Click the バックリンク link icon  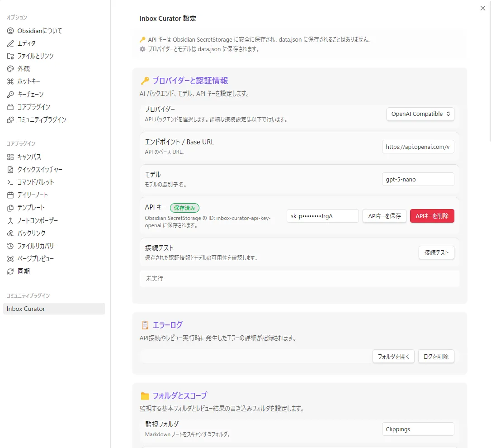tap(10, 233)
